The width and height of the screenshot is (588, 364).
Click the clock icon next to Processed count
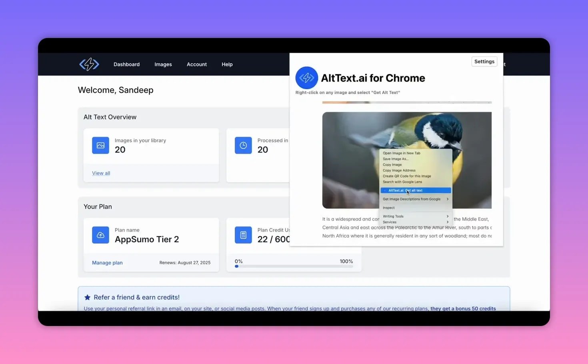(x=243, y=145)
